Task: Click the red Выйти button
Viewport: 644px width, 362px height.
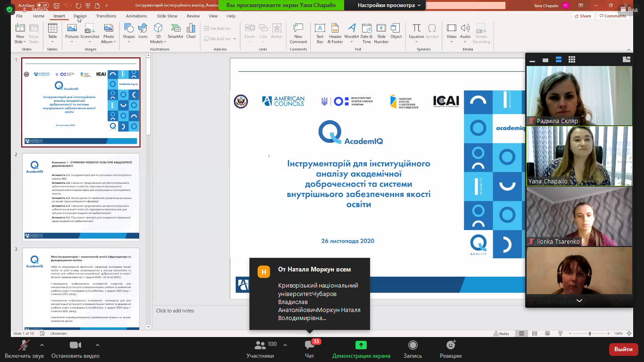Action: pos(623,349)
